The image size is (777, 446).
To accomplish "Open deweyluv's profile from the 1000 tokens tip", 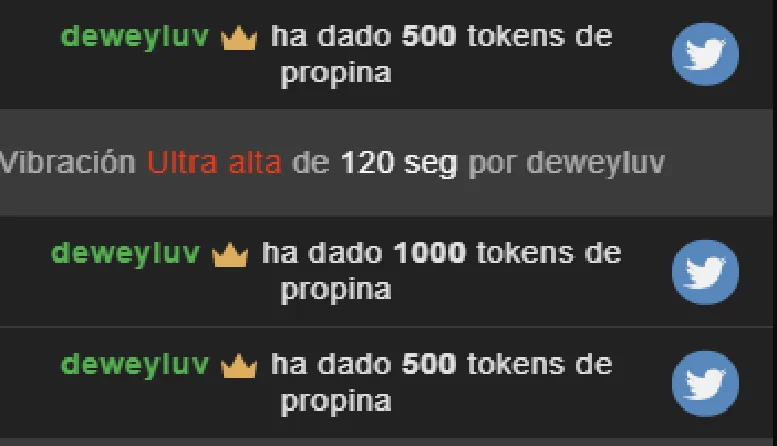I will pyautogui.click(x=125, y=254).
